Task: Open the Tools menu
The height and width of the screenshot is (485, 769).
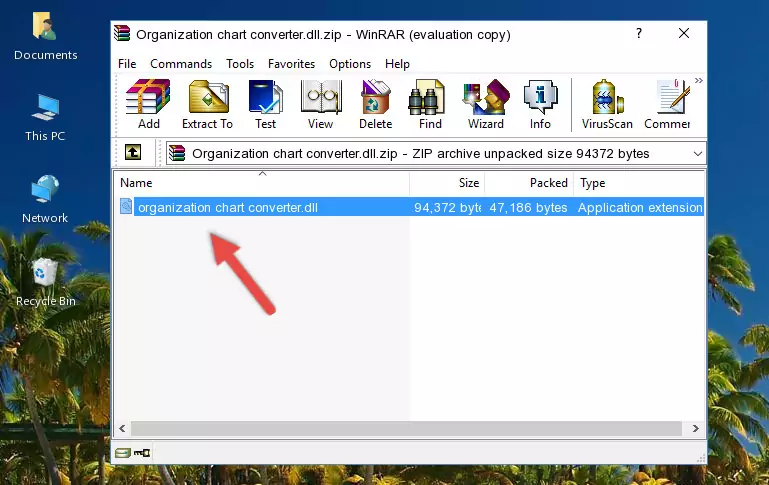Action: click(240, 64)
